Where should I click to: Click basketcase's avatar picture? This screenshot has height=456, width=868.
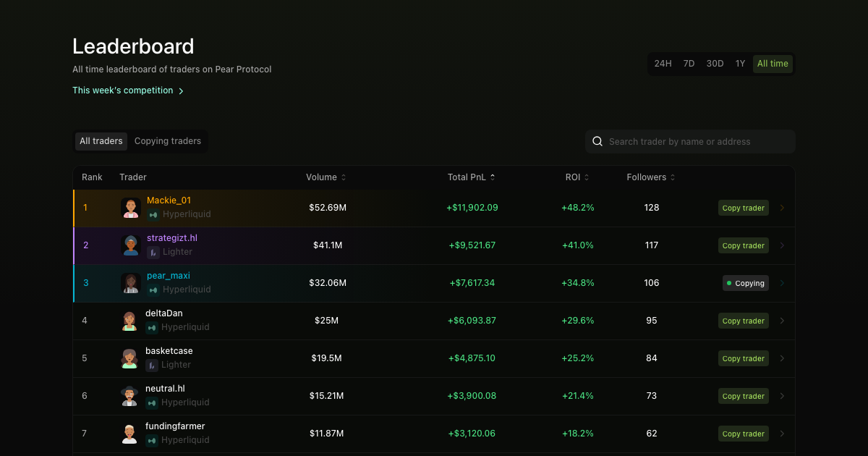[x=129, y=358]
